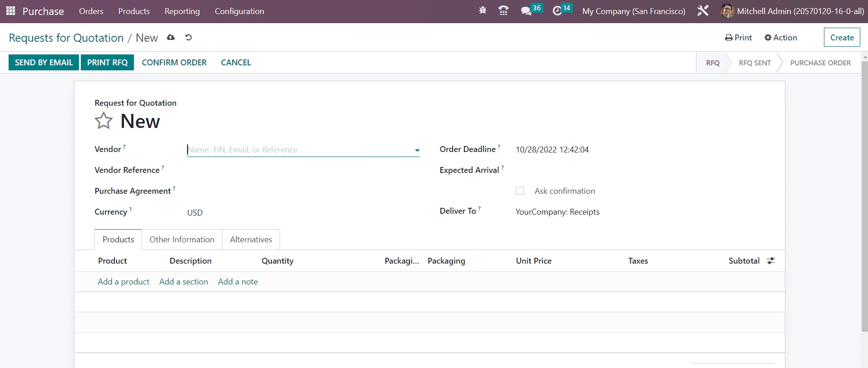868x368 pixels.
Task: Click the bug debug icon
Action: pos(483,10)
